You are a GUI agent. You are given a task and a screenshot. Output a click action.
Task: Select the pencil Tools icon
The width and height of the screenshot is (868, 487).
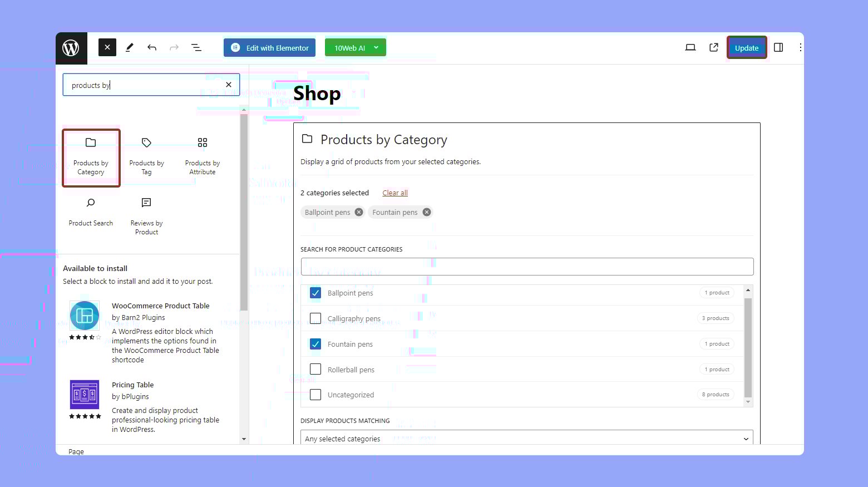click(x=130, y=48)
